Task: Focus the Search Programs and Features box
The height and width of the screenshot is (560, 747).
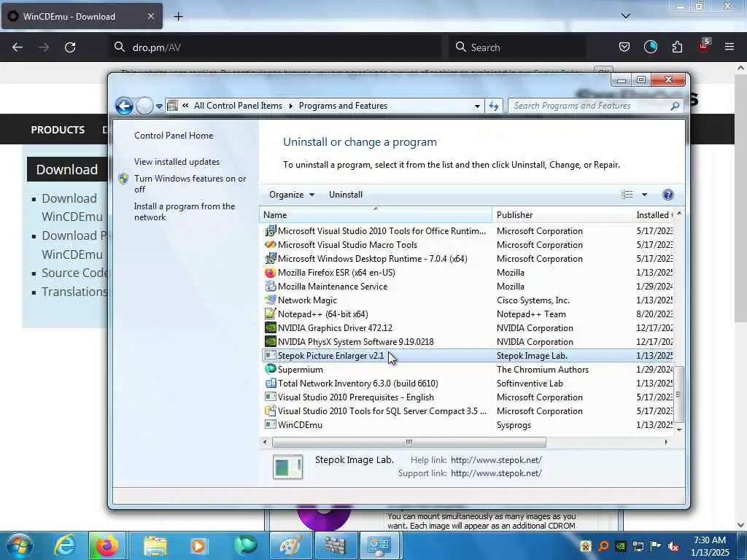Action: [591, 106]
